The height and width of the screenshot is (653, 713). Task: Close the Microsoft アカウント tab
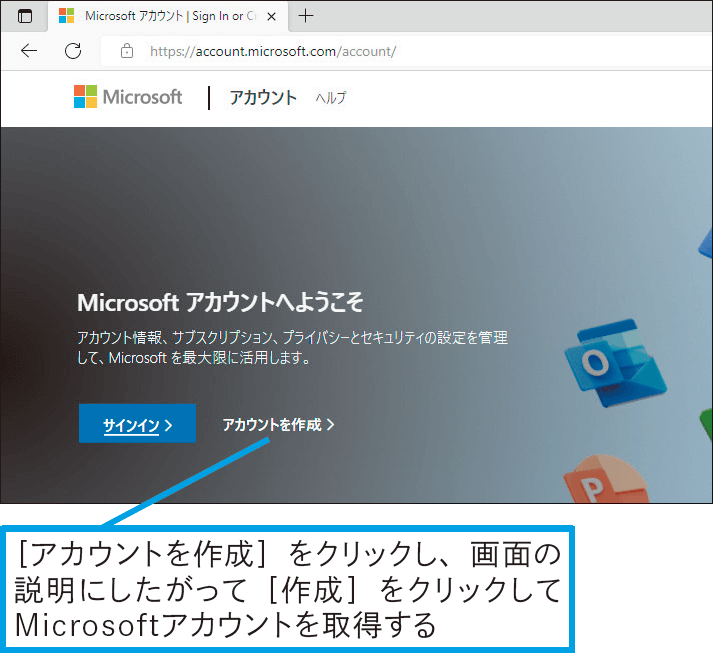pyautogui.click(x=271, y=17)
